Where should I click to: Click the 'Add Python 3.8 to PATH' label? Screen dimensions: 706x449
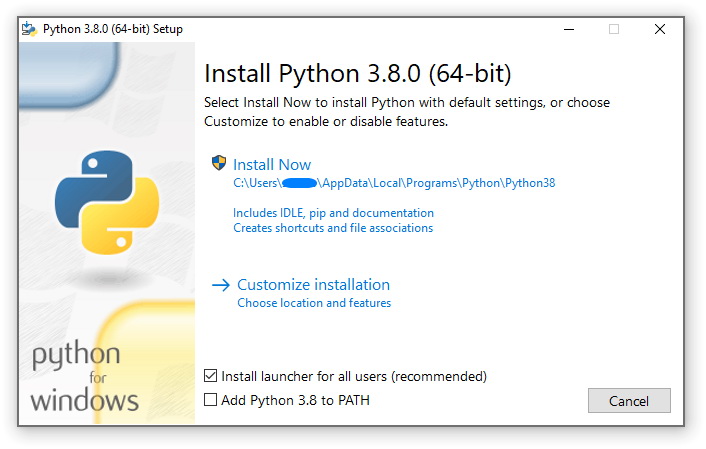pyautogui.click(x=296, y=400)
